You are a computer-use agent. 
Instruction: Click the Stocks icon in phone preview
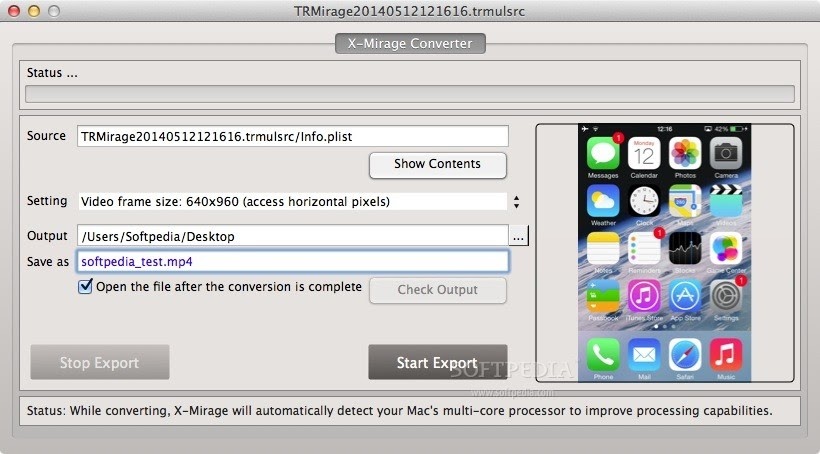pyautogui.click(x=685, y=248)
